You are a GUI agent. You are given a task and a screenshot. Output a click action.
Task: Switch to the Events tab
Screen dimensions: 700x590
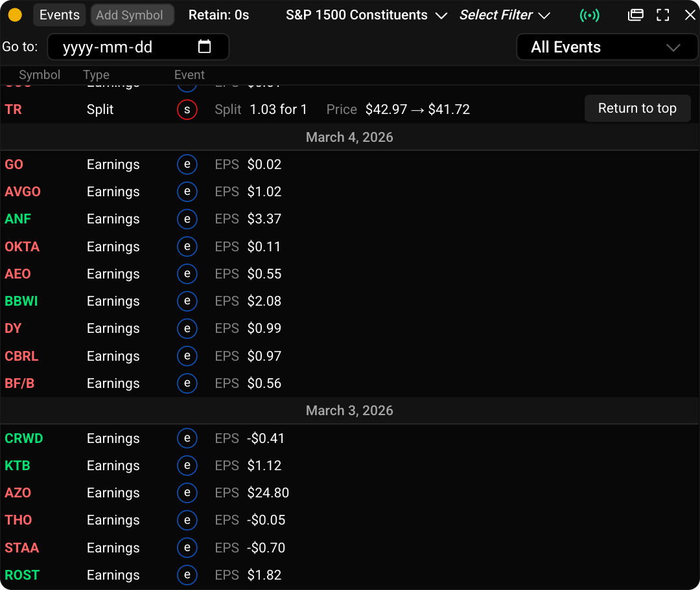(x=59, y=14)
